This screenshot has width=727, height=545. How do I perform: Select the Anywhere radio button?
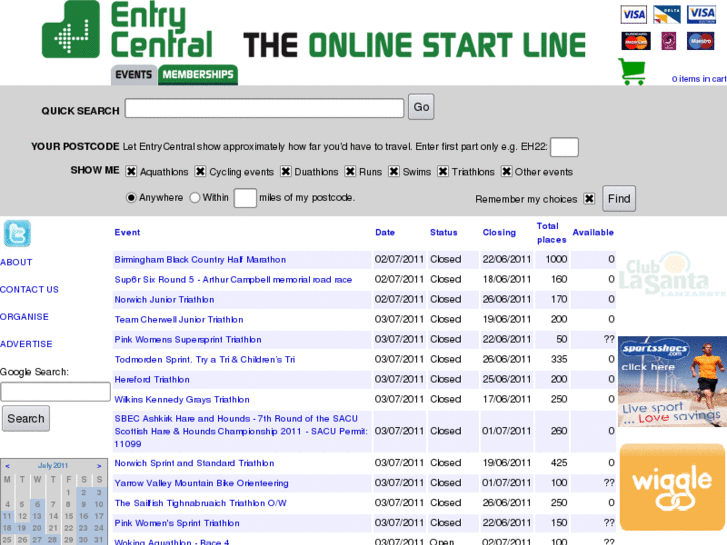click(131, 198)
